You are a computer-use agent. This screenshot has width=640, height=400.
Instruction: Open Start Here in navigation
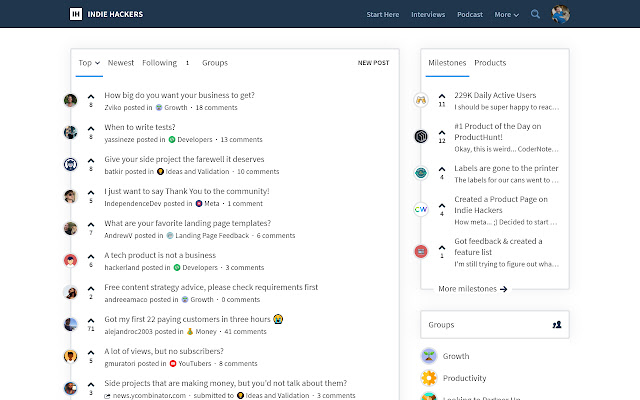(x=382, y=15)
